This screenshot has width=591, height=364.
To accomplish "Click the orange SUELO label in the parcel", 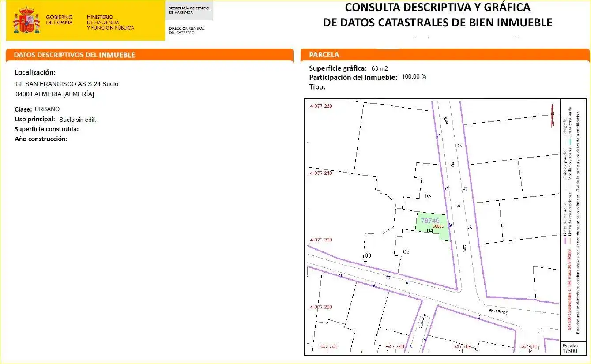I will 438,226.
